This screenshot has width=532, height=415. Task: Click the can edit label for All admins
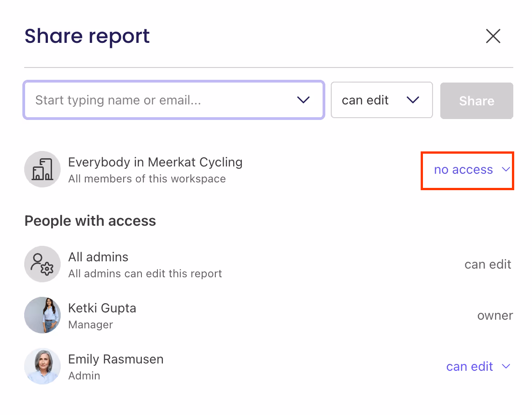(488, 265)
